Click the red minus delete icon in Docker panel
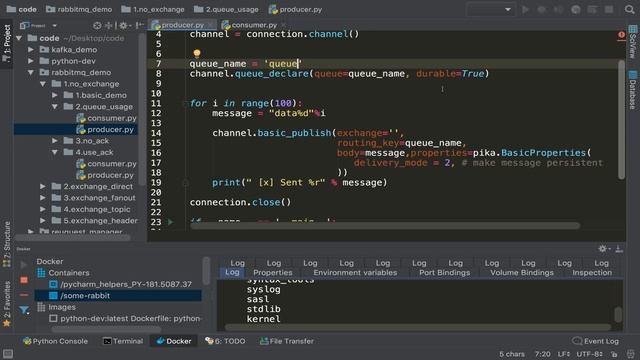640x360 pixels. 24,295
